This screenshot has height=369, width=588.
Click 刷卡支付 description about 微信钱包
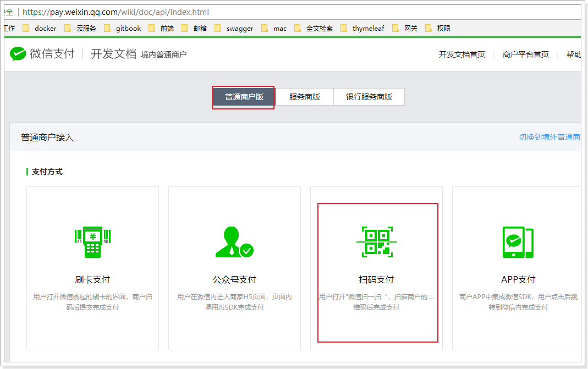click(92, 302)
